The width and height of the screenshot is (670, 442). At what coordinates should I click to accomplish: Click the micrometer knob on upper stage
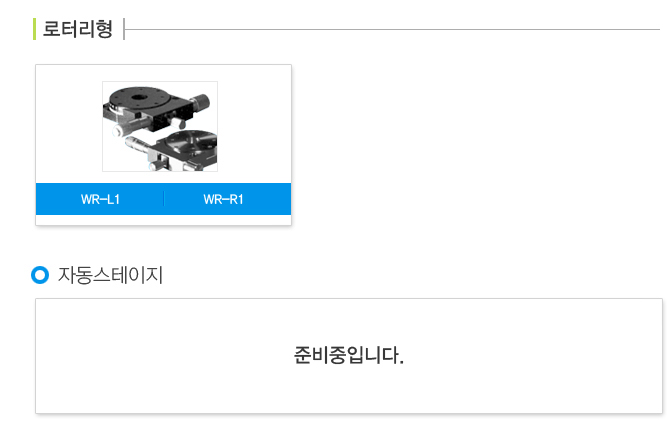tap(200, 102)
